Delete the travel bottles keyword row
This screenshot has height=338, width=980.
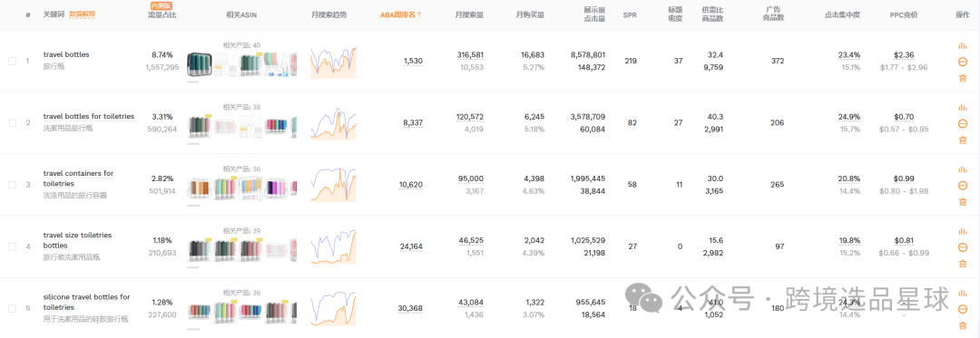(x=963, y=78)
